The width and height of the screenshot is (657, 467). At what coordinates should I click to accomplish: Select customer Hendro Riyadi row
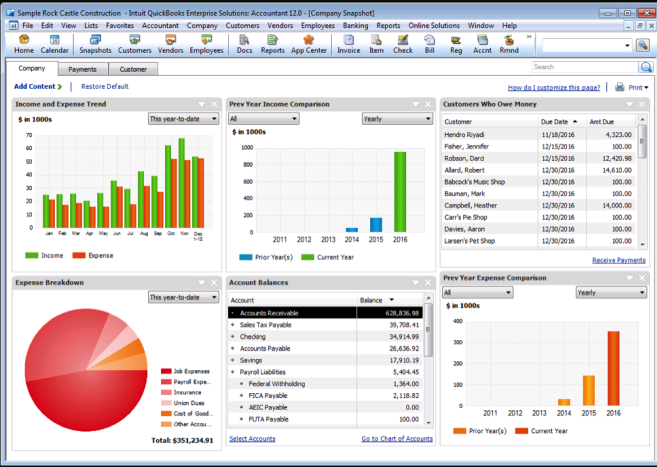538,134
